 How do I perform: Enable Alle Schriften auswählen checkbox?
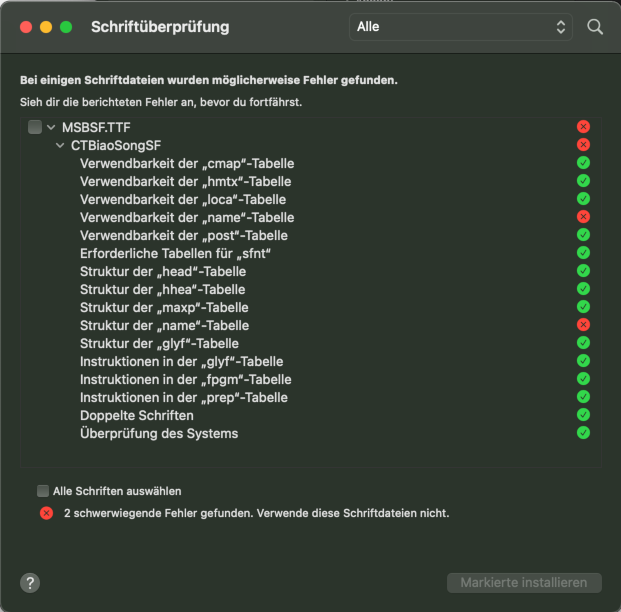coord(43,491)
